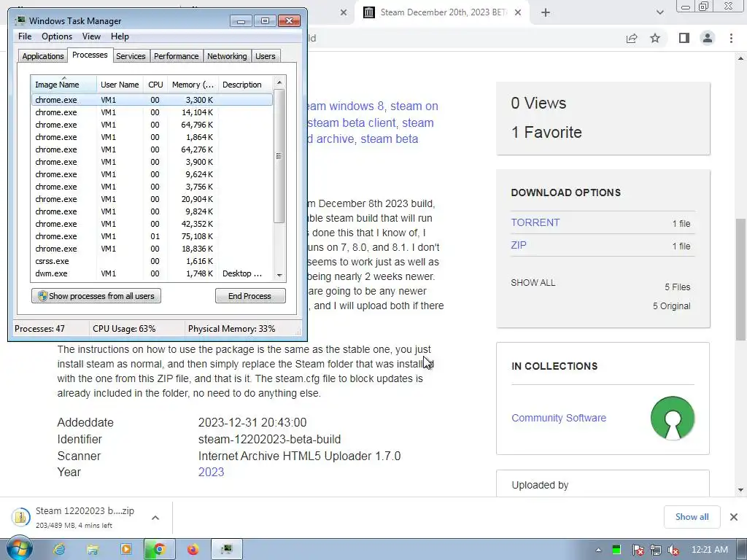This screenshot has width=747, height=560.
Task: Toggle Chrome side panel icon
Action: click(x=684, y=38)
